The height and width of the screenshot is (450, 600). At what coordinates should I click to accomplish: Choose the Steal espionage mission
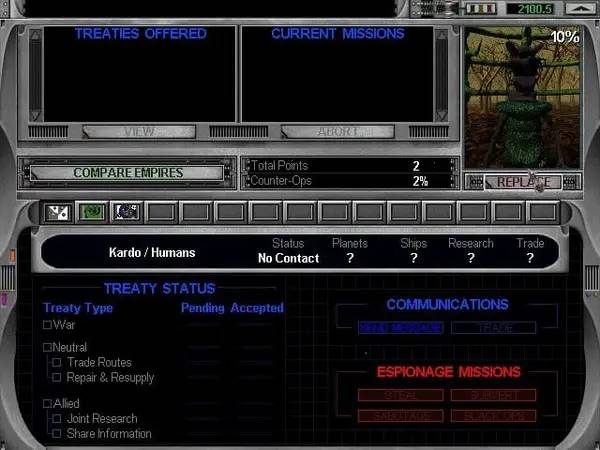[x=400, y=395]
